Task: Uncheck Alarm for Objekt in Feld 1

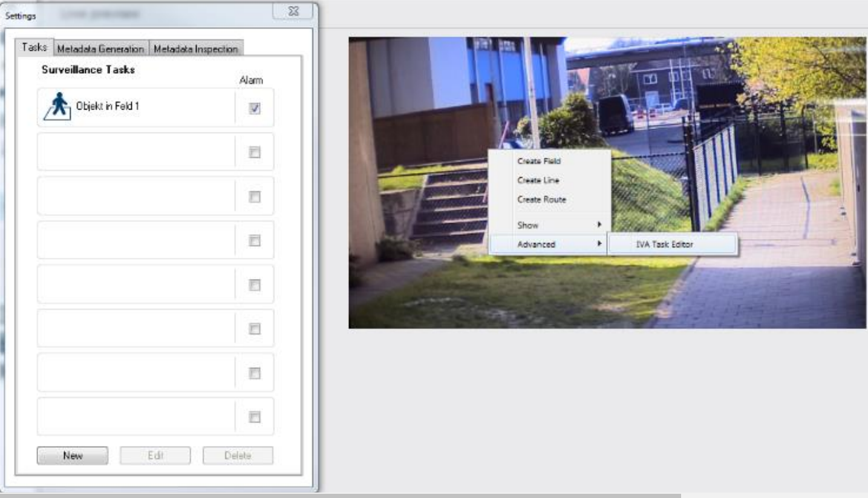Action: (255, 108)
